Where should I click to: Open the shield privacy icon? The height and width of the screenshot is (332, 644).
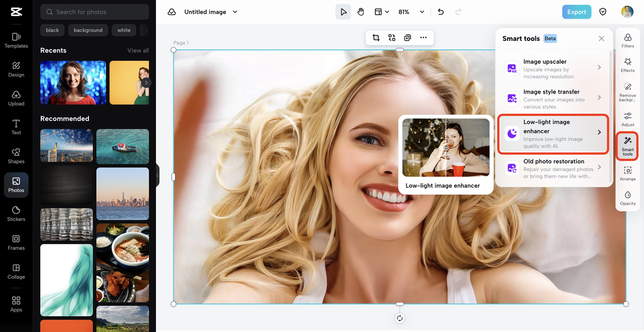pyautogui.click(x=603, y=12)
